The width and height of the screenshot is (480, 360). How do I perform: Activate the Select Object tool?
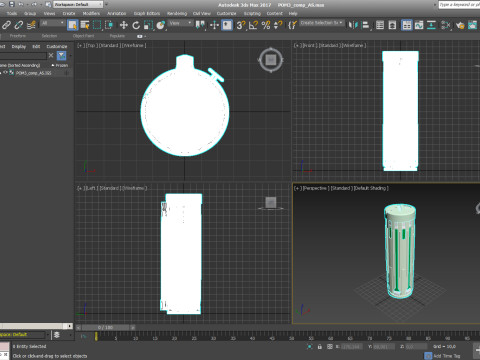coord(72,25)
